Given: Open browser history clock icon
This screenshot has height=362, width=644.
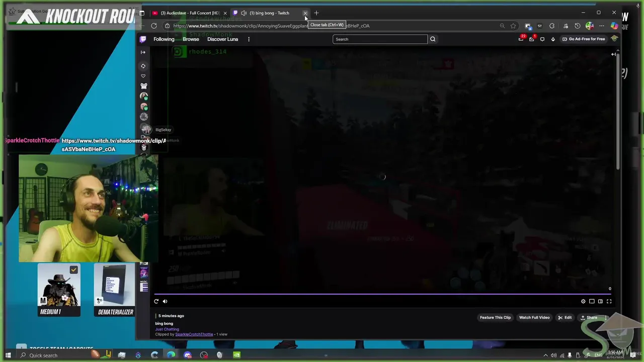Looking at the screenshot, I should 577,26.
